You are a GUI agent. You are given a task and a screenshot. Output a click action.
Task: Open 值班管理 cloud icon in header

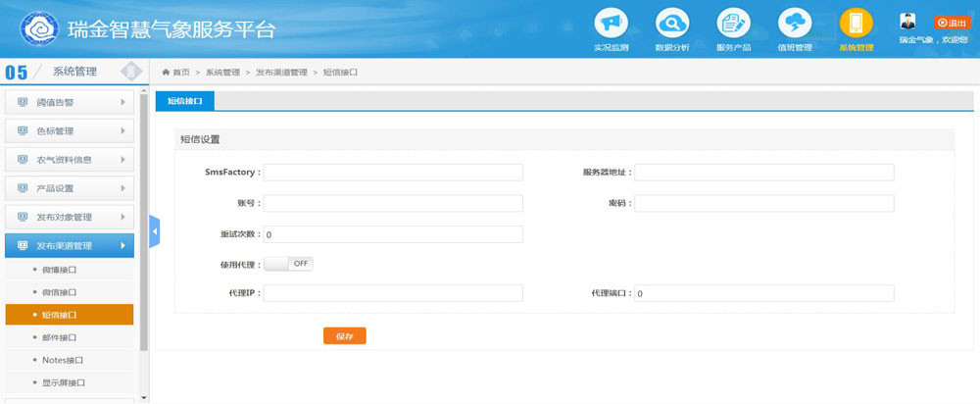pos(795,24)
